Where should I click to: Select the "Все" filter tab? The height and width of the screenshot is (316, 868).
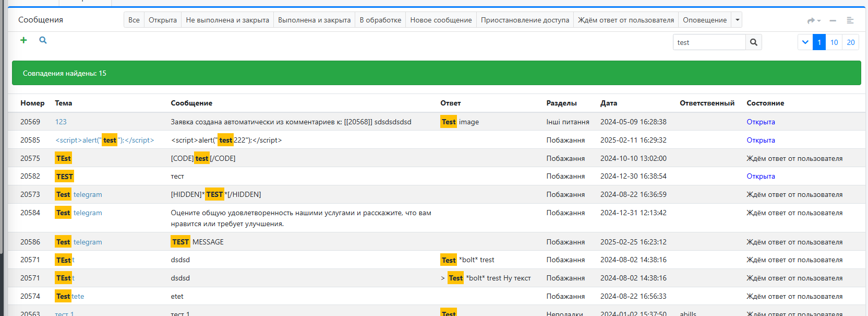134,20
